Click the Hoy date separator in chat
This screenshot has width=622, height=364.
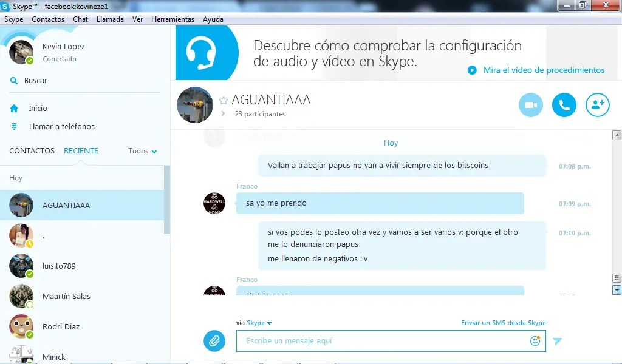click(391, 143)
